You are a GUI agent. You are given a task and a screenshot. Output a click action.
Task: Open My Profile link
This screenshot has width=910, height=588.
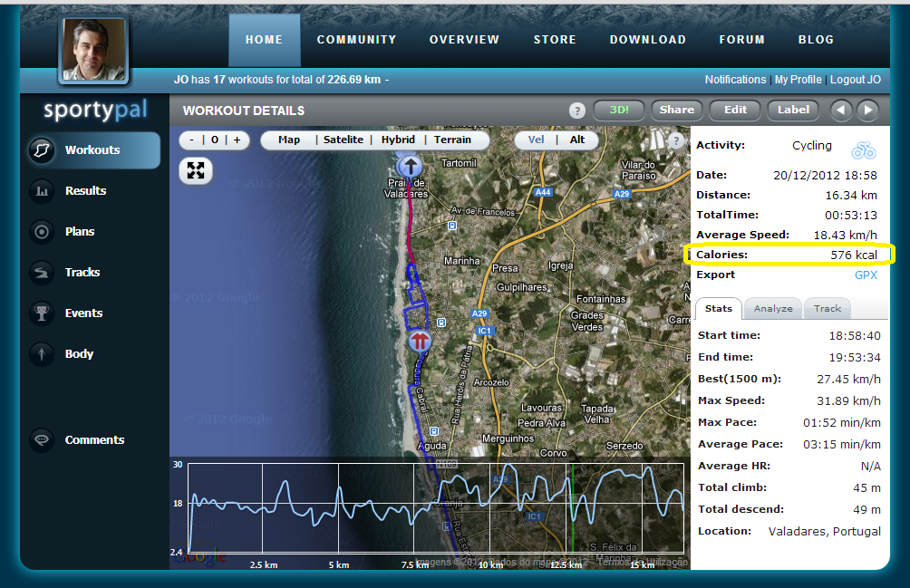coord(798,80)
